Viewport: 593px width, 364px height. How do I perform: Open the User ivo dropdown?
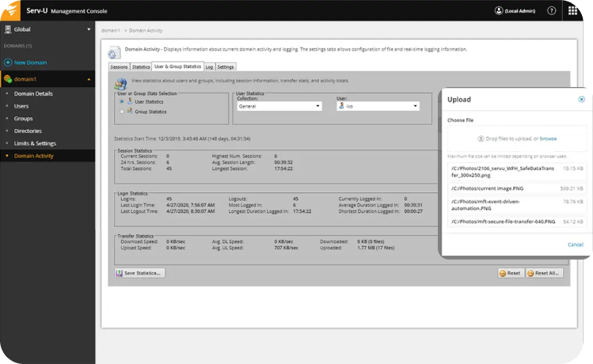pyautogui.click(x=378, y=106)
